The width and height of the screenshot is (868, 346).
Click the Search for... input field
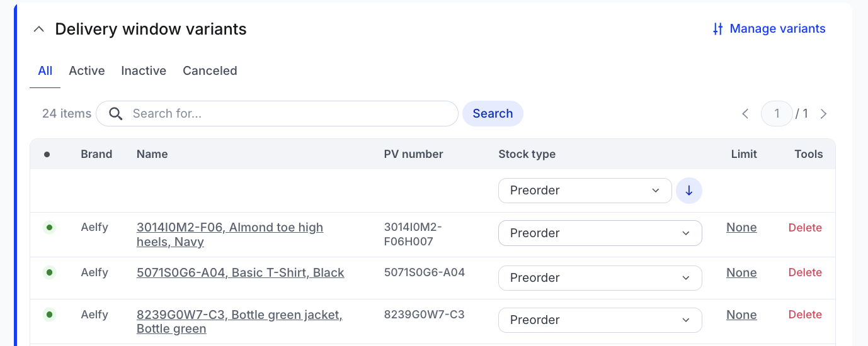290,114
